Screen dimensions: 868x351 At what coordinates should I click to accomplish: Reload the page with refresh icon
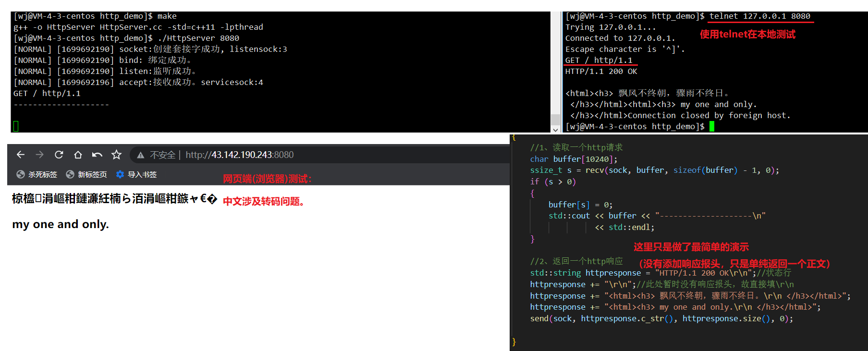coord(59,155)
